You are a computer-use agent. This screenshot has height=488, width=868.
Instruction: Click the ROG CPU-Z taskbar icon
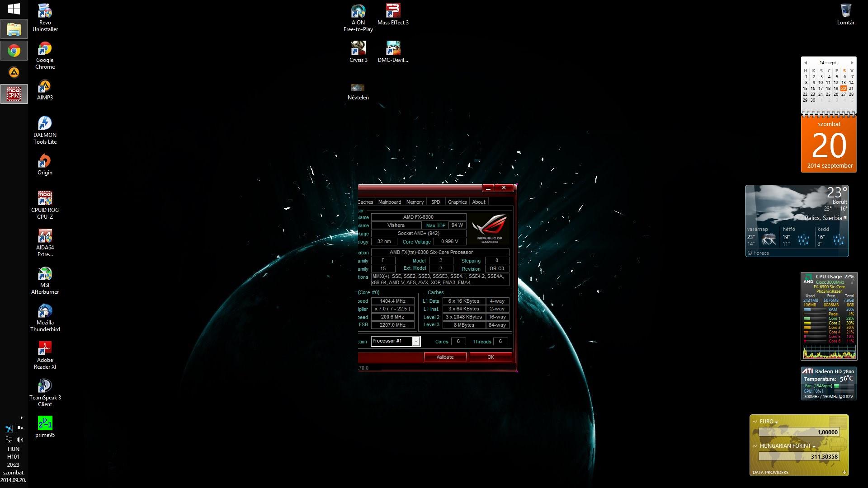coord(14,94)
